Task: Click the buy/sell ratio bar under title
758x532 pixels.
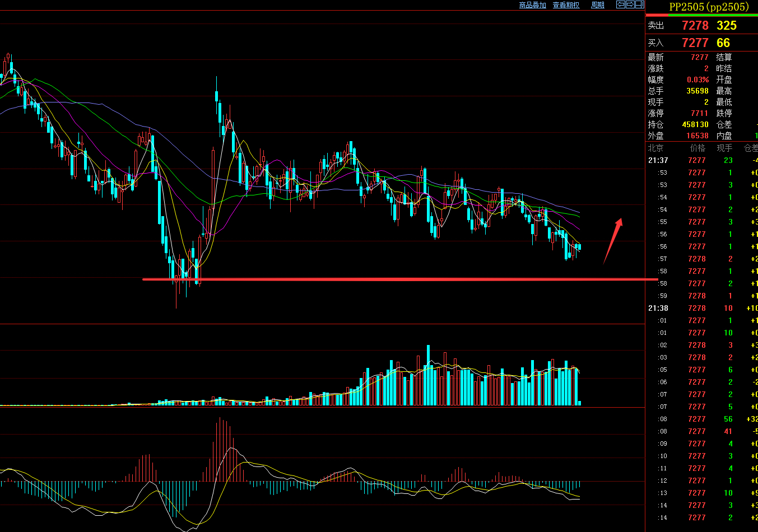Action: coord(702,15)
